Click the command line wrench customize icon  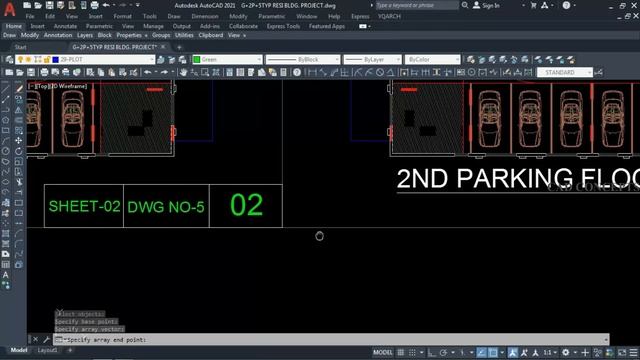(46, 340)
